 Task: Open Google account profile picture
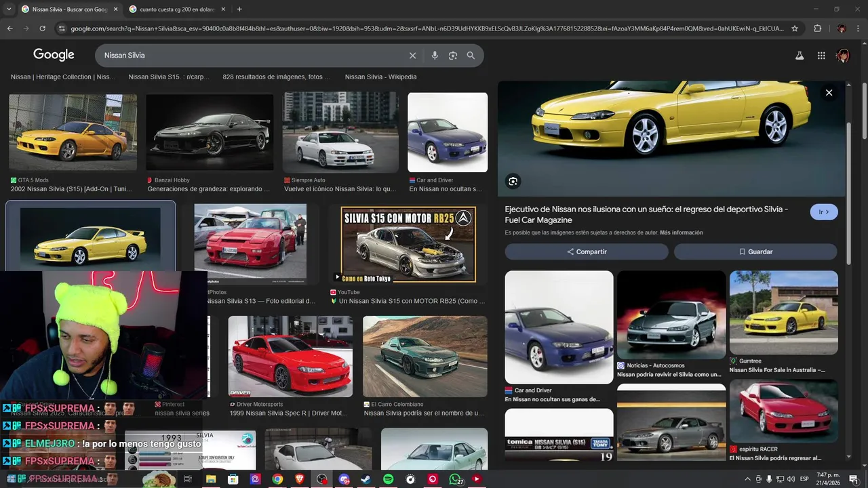click(843, 56)
